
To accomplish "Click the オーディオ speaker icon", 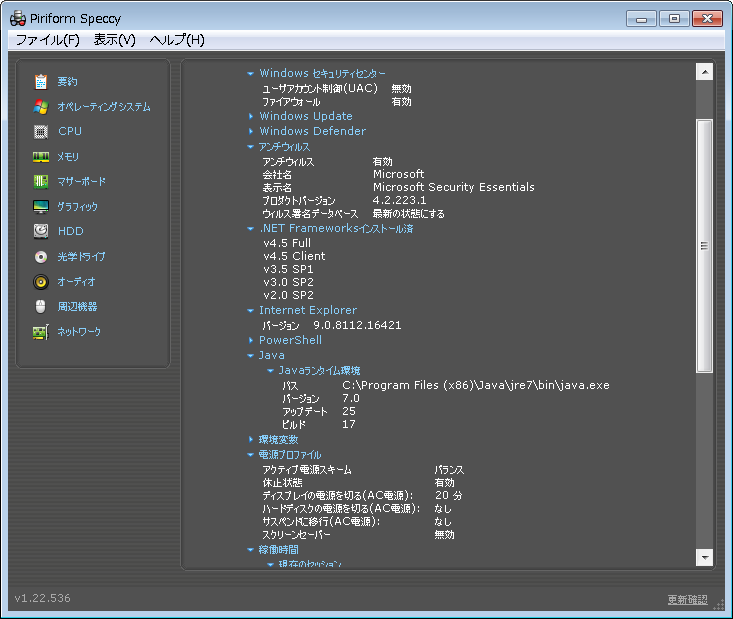I will 41,282.
